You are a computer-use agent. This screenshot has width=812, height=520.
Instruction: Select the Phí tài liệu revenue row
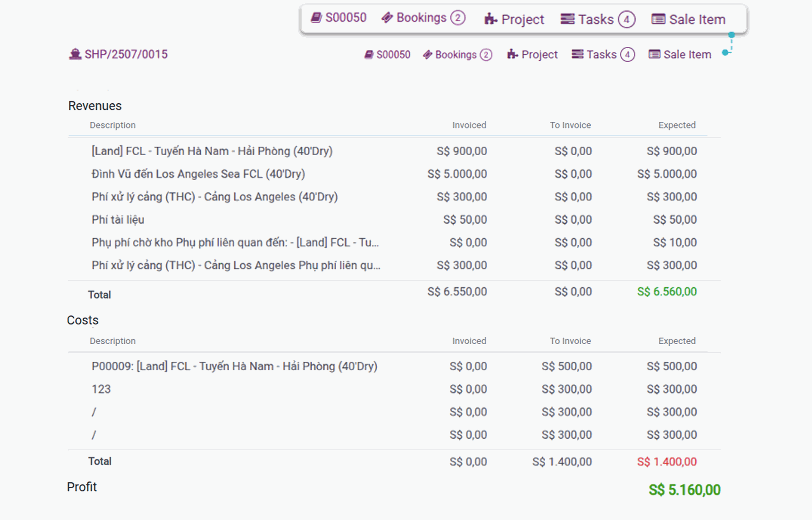coord(118,219)
